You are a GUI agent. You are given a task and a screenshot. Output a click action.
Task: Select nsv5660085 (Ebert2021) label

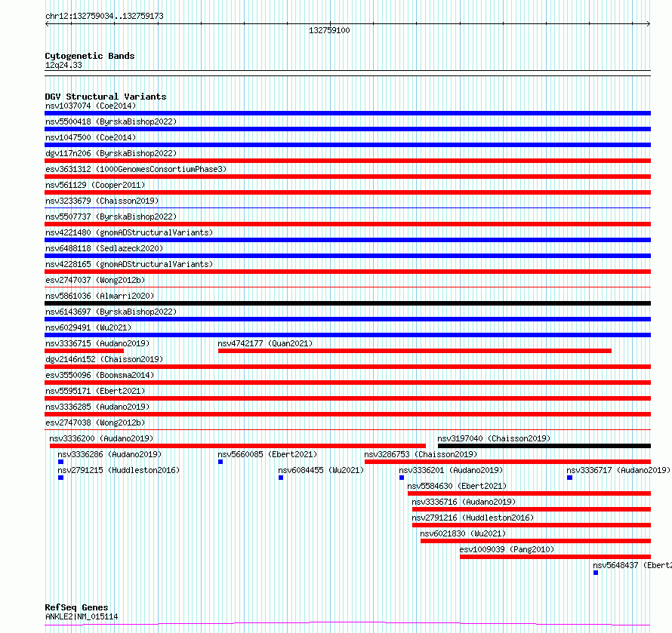pyautogui.click(x=267, y=454)
